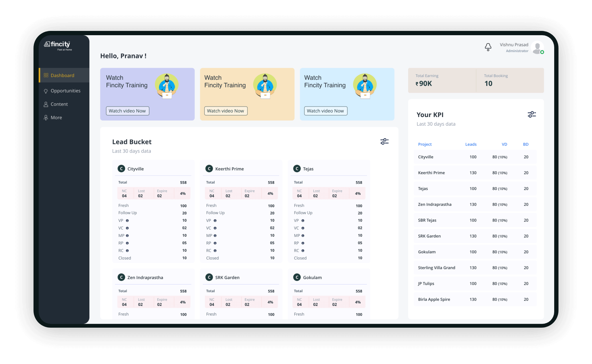Screen dimensions: 592x364
Task: Click VP info icon in Keerthi Prime card
Action: [x=215, y=221]
